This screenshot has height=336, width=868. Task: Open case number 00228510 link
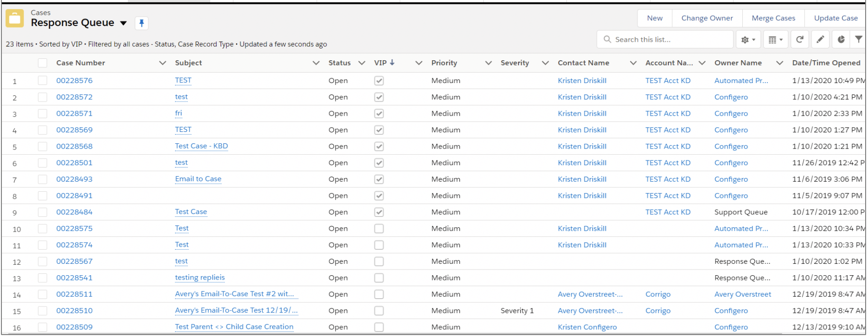[74, 311]
